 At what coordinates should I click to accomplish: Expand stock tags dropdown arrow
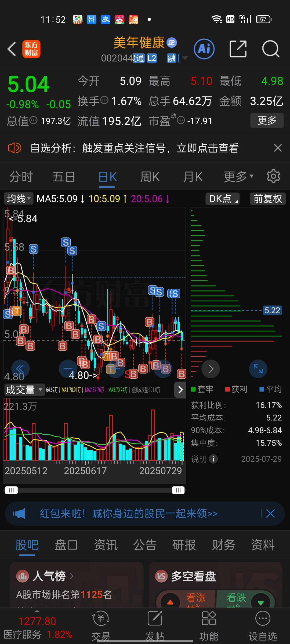coord(185,58)
